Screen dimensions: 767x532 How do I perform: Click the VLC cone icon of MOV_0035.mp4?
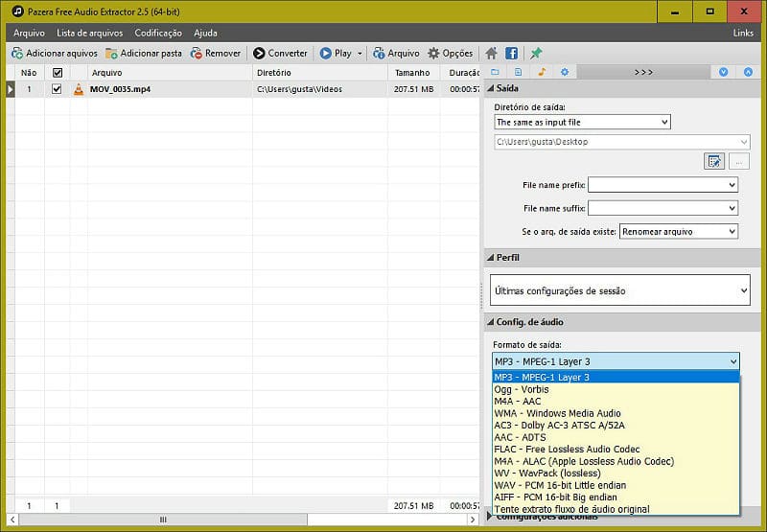[79, 89]
